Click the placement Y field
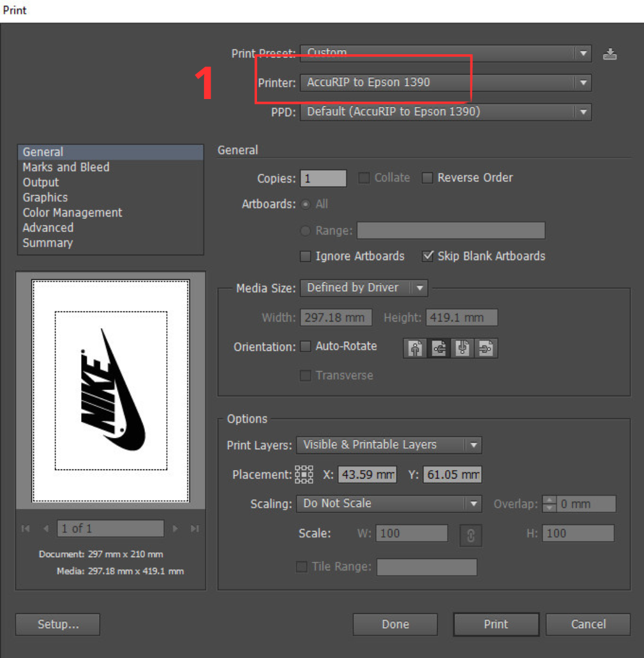 tap(452, 475)
